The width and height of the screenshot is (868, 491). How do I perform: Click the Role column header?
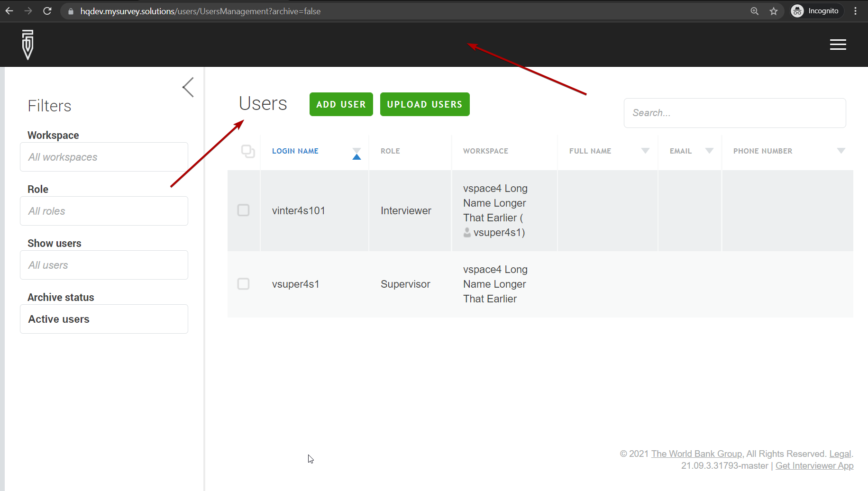click(390, 151)
